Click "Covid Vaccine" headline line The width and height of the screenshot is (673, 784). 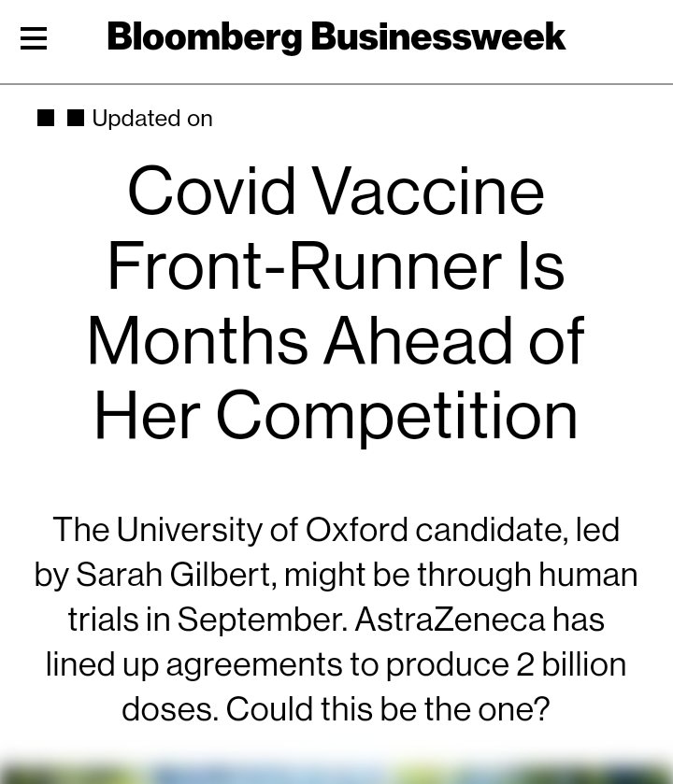(336, 192)
